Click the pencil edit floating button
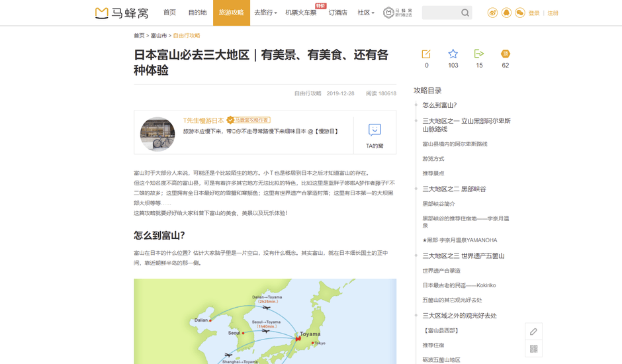This screenshot has height=364, width=622. [x=533, y=332]
